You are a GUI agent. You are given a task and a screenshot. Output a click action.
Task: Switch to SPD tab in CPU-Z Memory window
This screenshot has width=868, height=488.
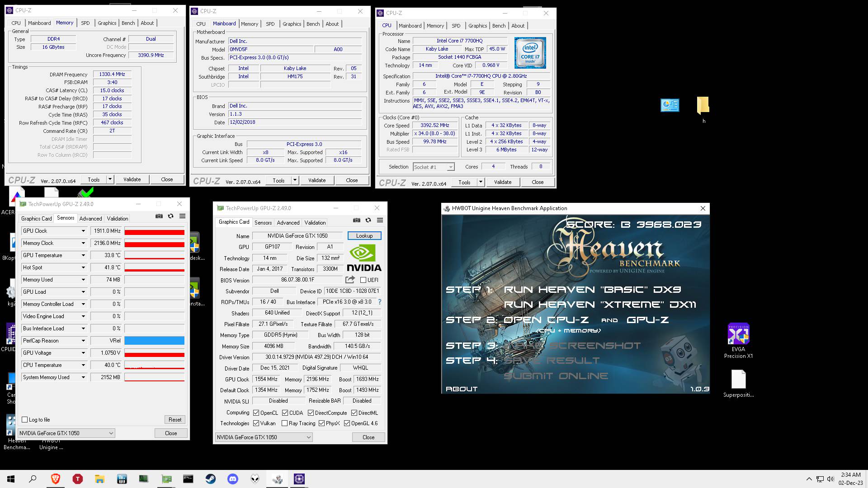click(x=85, y=23)
